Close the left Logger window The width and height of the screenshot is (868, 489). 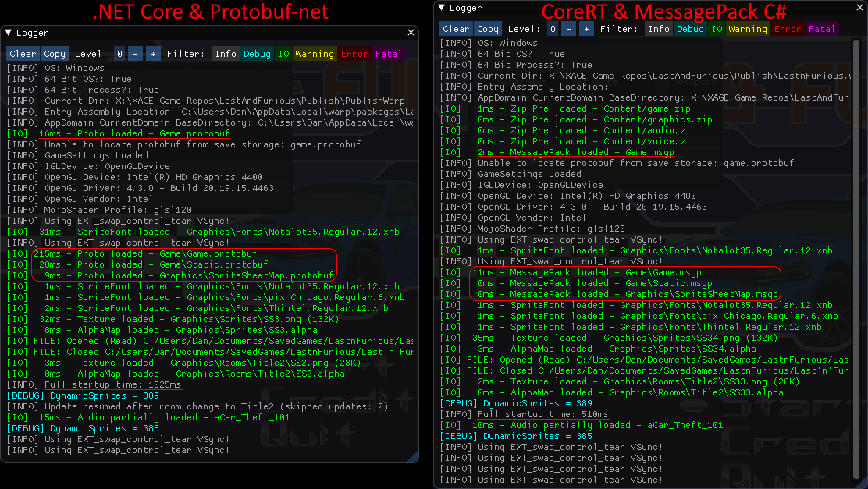411,33
